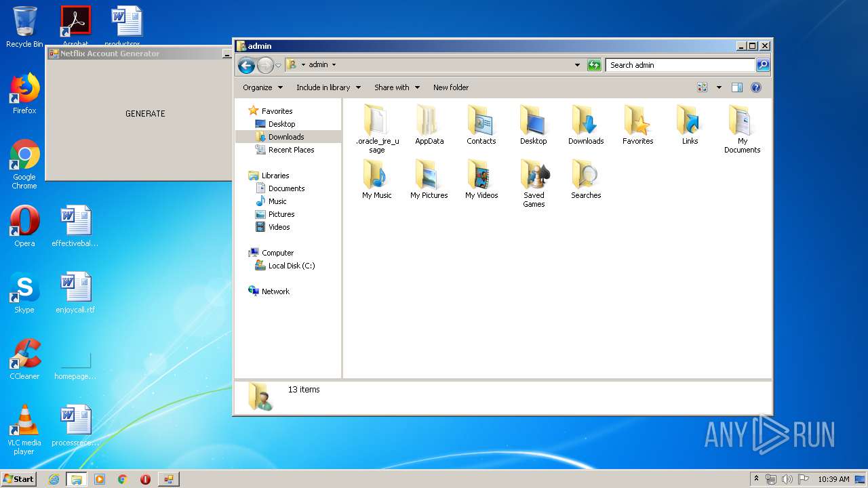Open the Searches folder
Viewport: 868px width, 488px height.
click(586, 179)
